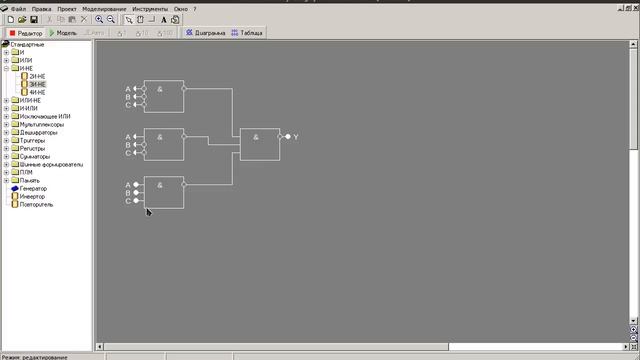Open the Инструменты menu

[x=150, y=9]
